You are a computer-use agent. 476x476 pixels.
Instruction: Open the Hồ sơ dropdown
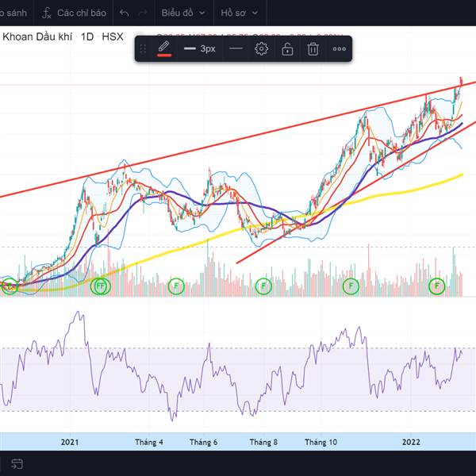click(240, 13)
